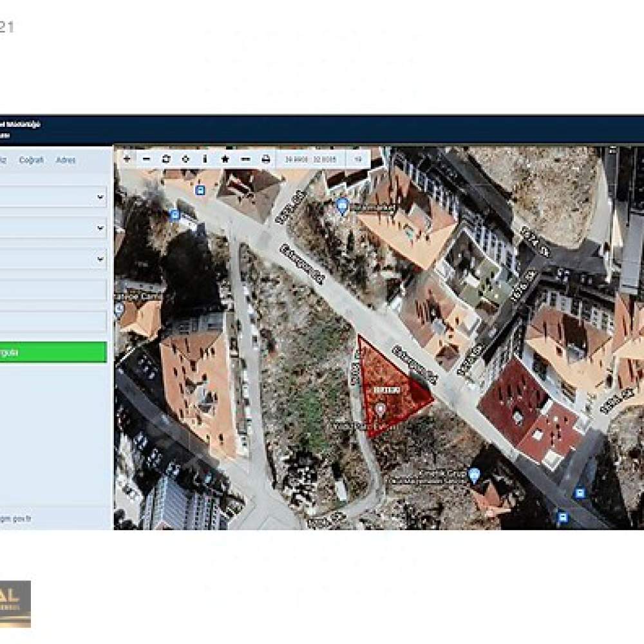
Task: Click the lowest bus stop marker on map
Action: [x=562, y=516]
